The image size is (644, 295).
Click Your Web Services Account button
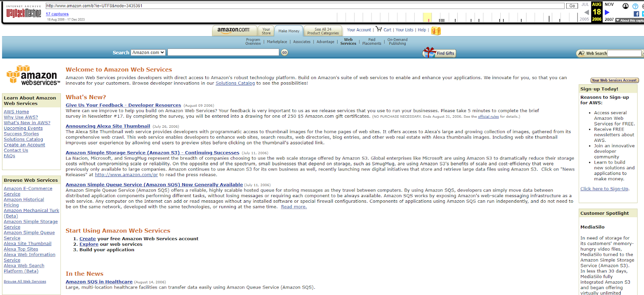click(x=614, y=80)
